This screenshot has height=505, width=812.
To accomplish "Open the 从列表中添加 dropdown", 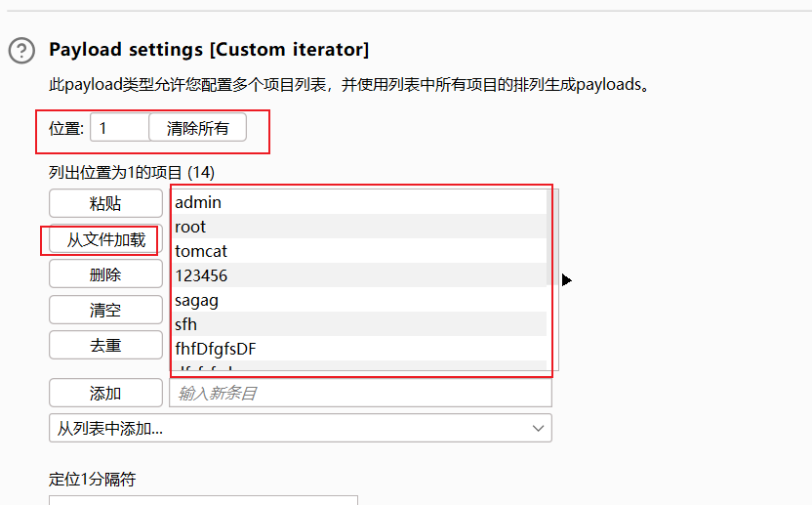I will coord(300,428).
